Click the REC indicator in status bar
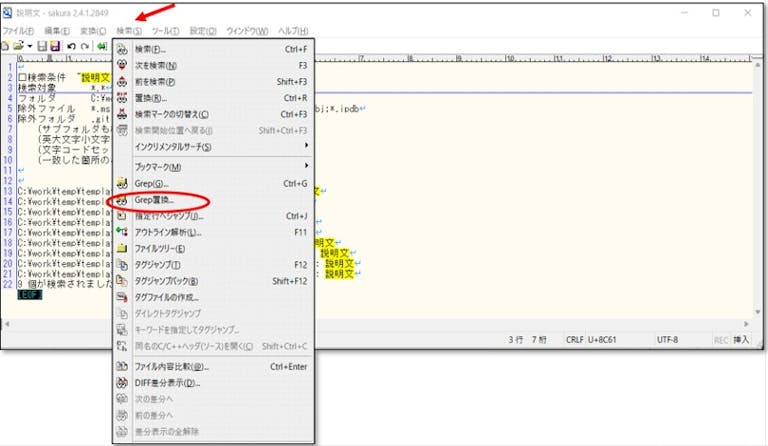This screenshot has width=768, height=446. point(721,340)
